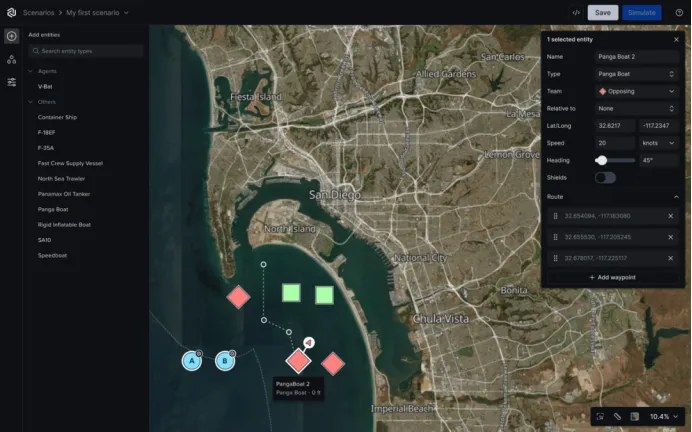
Task: Open the settings sliders sidebar icon
Action: click(x=12, y=82)
